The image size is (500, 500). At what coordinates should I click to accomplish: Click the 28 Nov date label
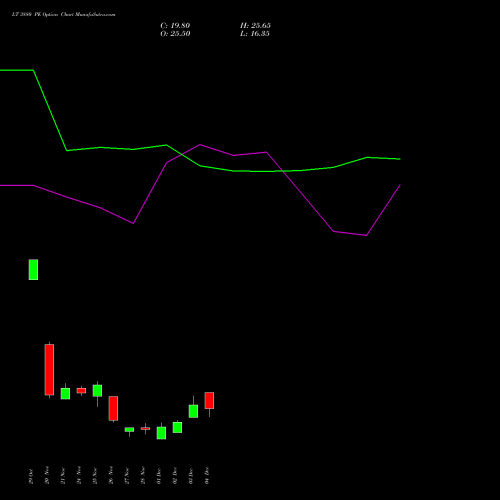point(143,475)
